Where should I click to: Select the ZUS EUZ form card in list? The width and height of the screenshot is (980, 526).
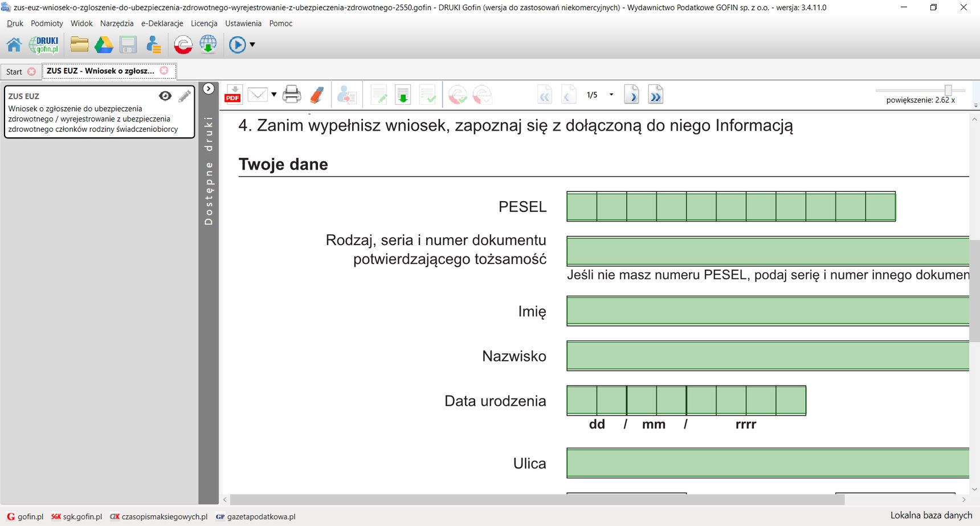point(100,112)
